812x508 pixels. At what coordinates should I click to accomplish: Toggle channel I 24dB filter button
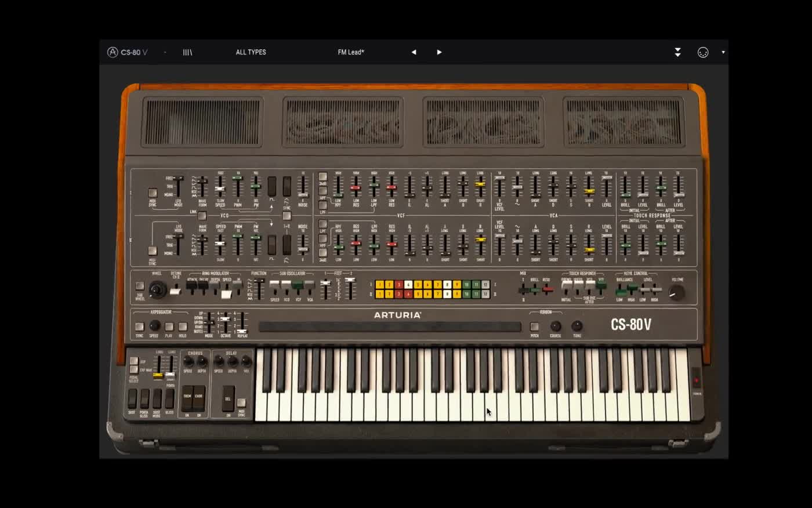click(x=323, y=176)
